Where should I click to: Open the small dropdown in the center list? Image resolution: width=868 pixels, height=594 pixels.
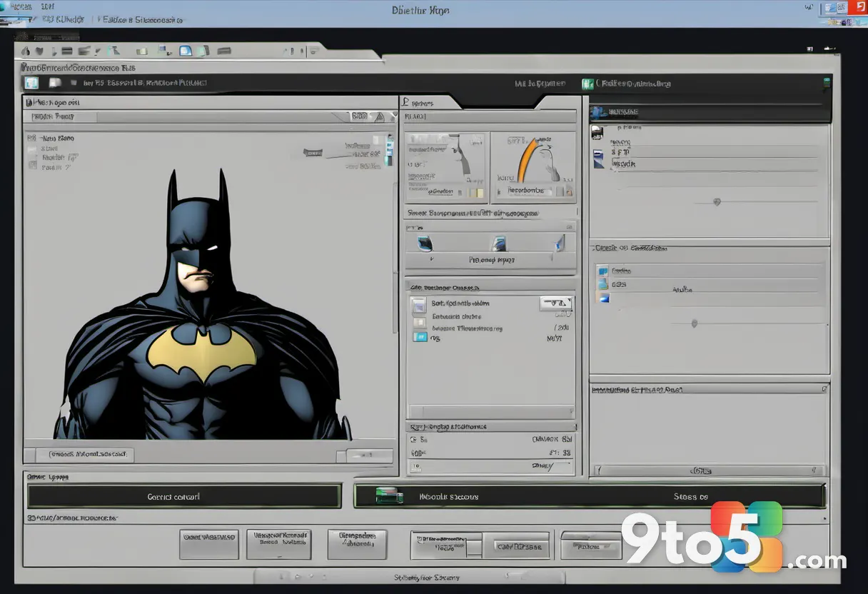tap(555, 303)
